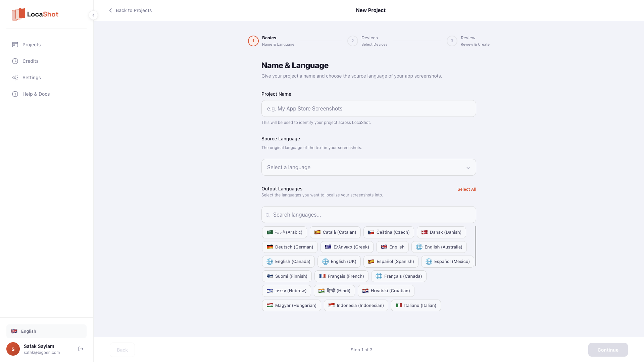This screenshot has width=644, height=362.
Task: Click the back arrow beside Back to Projects
Action: (110, 10)
